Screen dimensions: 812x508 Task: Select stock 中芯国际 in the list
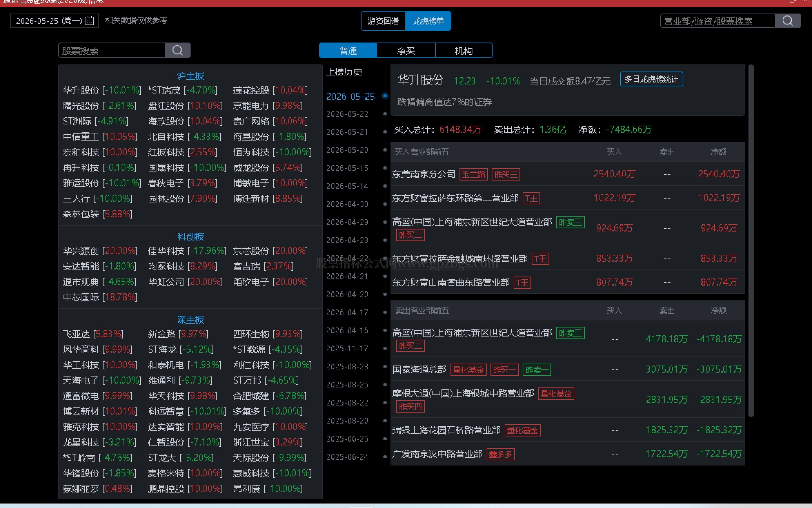100,297
